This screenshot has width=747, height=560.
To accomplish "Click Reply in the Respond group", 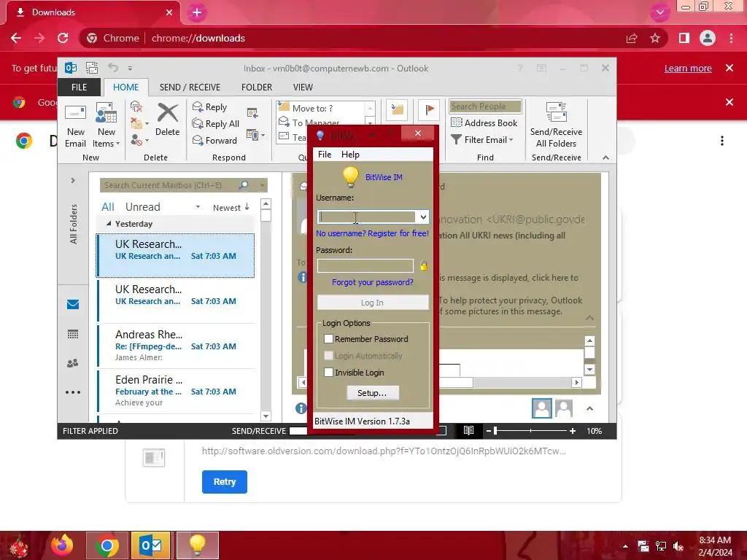I will [x=209, y=106].
